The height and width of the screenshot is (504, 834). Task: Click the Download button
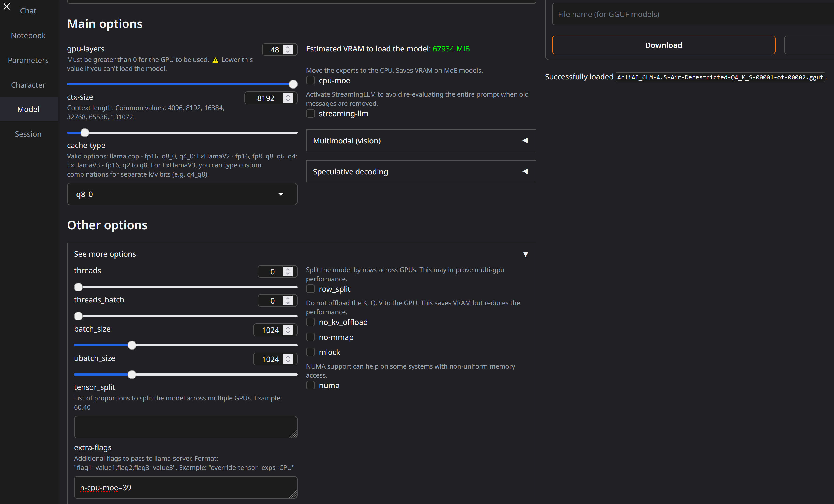663,45
